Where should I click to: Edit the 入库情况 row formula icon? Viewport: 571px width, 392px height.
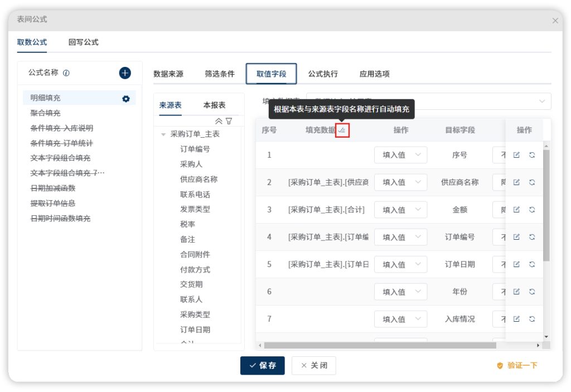[516, 319]
